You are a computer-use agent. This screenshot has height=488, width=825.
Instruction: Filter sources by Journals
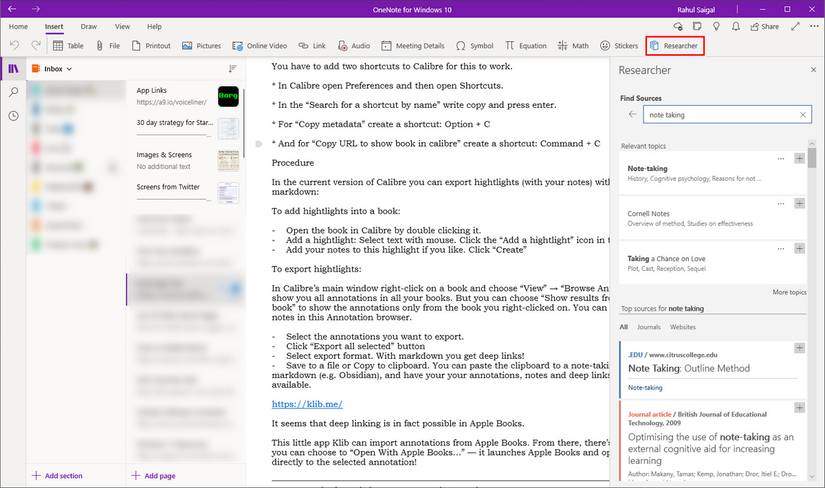click(x=649, y=327)
